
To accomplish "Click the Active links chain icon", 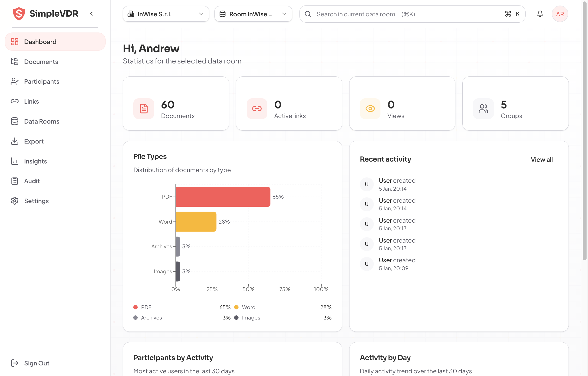I will (x=257, y=109).
